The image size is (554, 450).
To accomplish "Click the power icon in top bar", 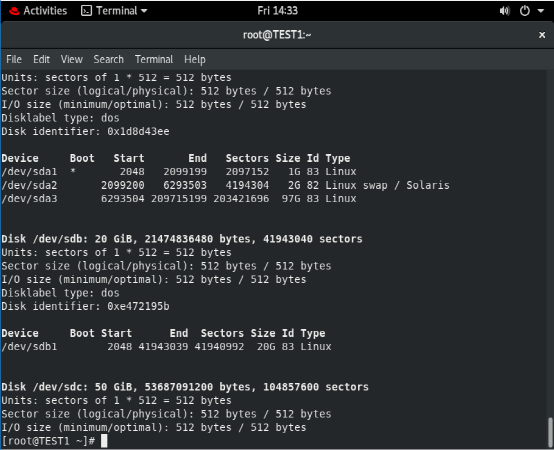I will [x=525, y=11].
